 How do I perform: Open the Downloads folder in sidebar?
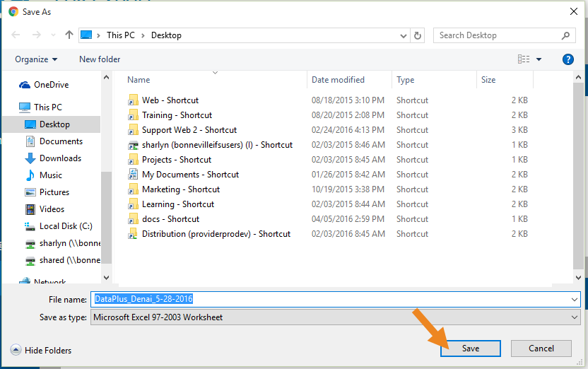(x=60, y=158)
